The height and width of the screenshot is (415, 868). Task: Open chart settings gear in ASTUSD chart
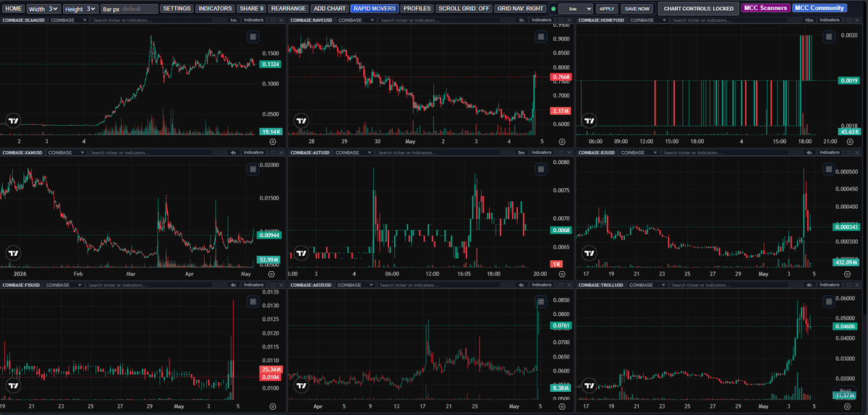pos(561,275)
